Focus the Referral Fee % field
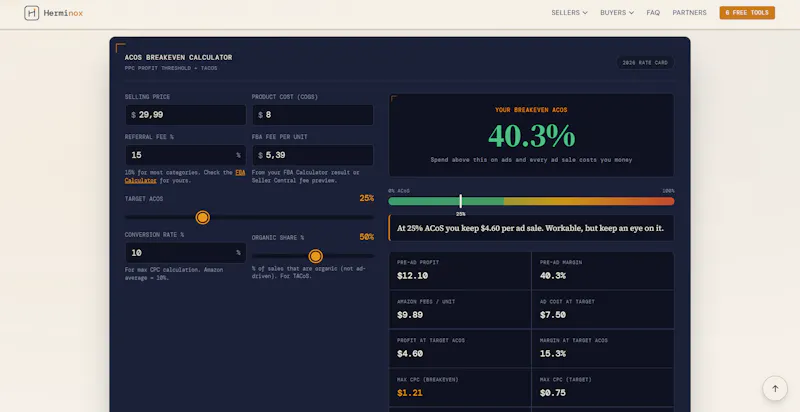The image size is (800, 412). pos(186,155)
